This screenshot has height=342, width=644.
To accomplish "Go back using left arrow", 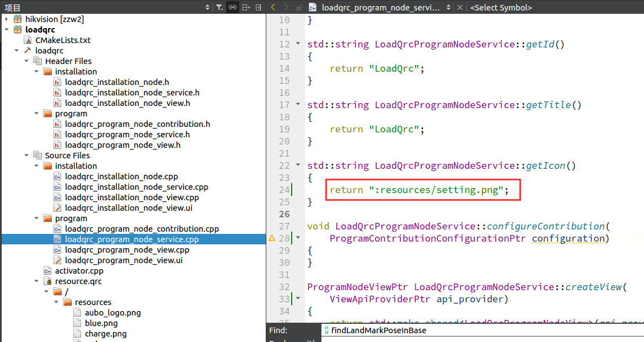I will [273, 7].
